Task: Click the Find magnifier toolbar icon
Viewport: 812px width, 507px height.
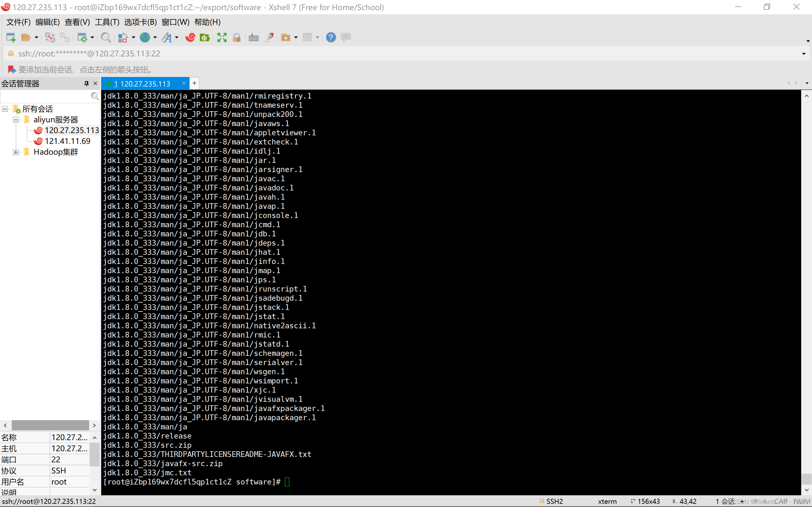Action: (106, 37)
